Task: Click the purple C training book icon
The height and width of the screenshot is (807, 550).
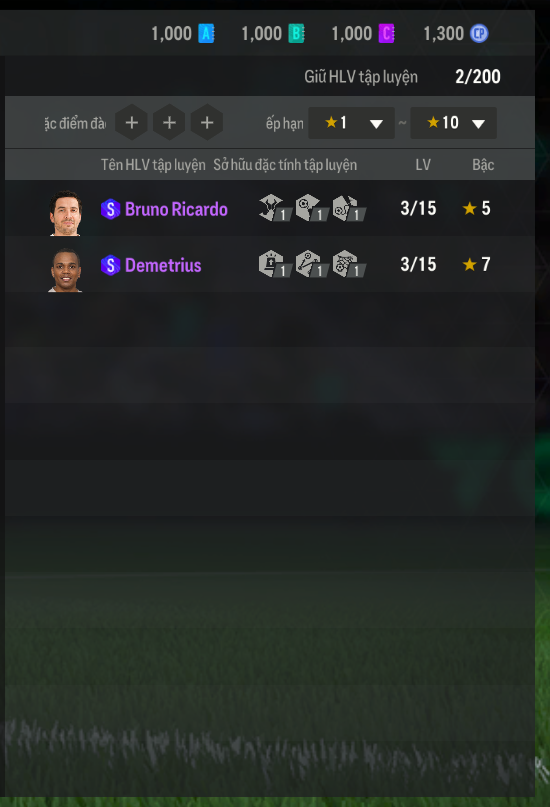Action: [x=386, y=34]
